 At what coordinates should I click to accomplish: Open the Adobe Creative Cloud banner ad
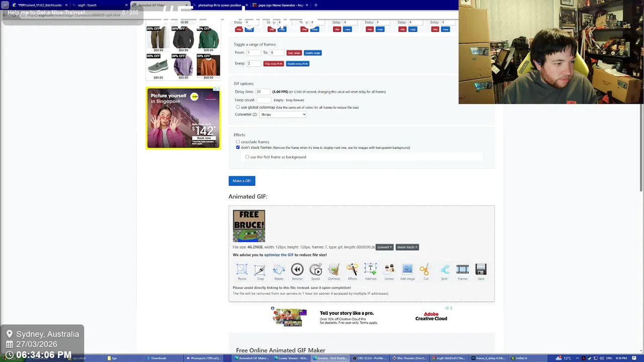click(x=361, y=317)
